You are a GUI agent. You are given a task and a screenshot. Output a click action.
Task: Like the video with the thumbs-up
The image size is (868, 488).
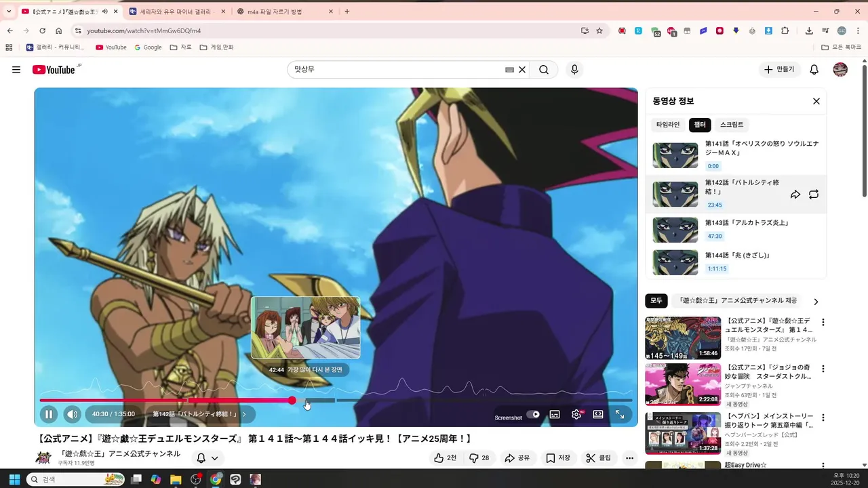(x=445, y=458)
